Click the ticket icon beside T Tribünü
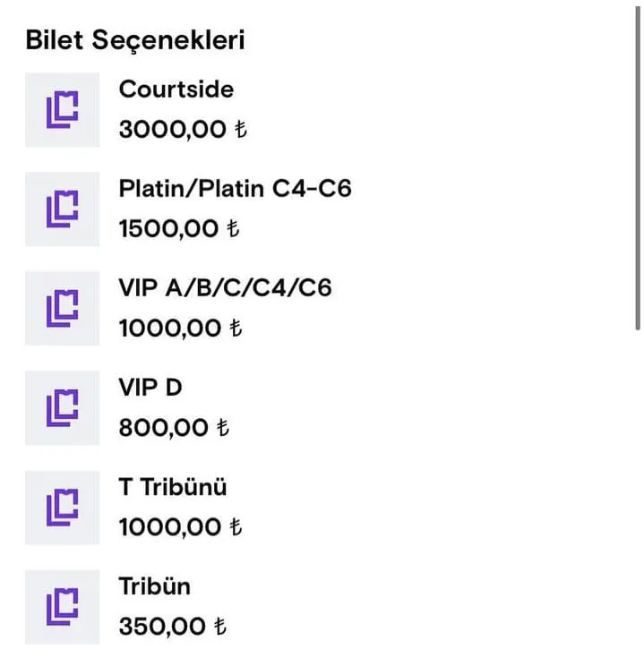Viewport: 644px width, 666px height. click(62, 507)
